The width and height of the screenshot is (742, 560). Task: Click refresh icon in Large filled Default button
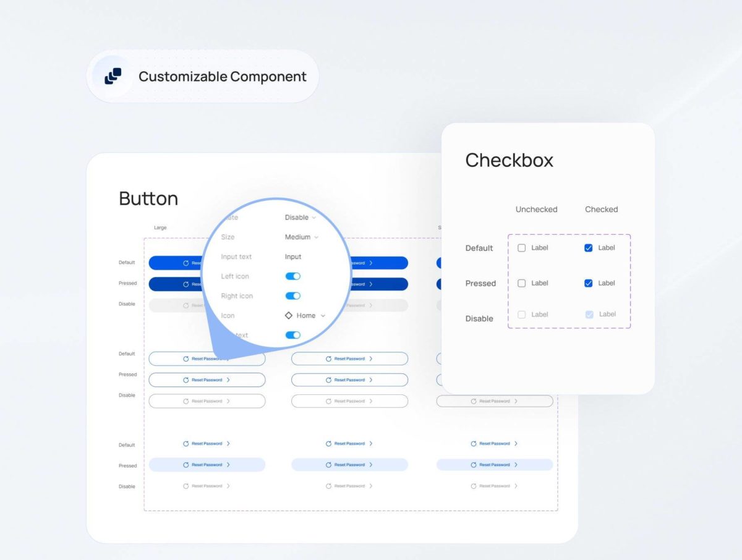[x=186, y=263]
